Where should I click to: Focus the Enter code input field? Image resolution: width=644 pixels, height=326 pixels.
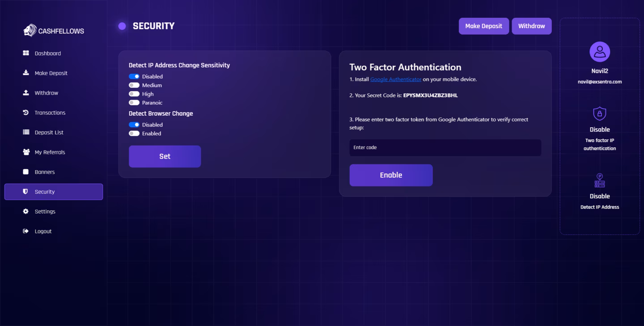[x=445, y=147]
